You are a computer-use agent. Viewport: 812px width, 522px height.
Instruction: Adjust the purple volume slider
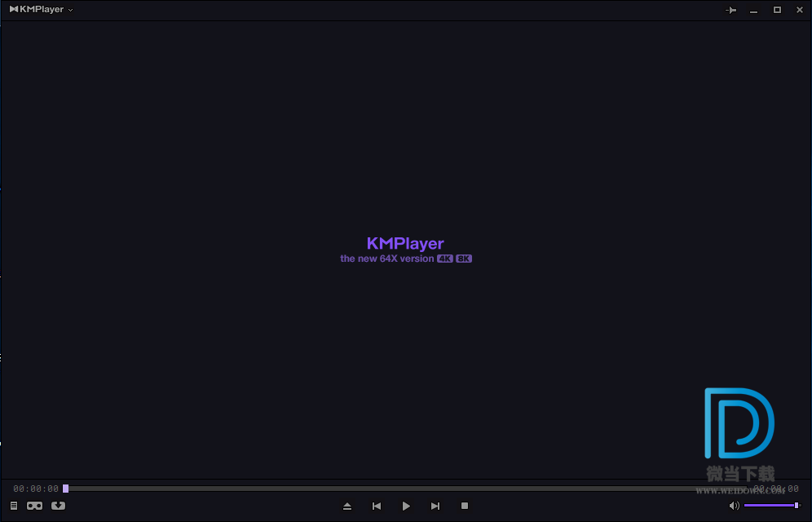coord(772,505)
